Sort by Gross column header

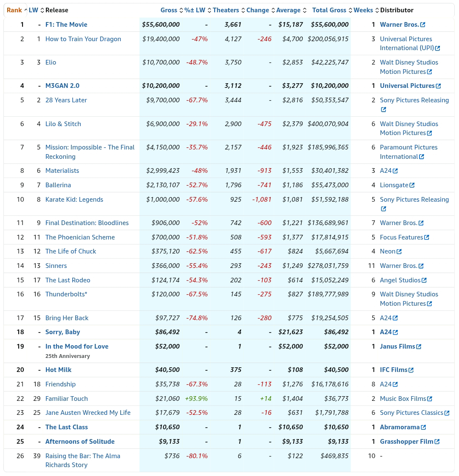tap(172, 10)
